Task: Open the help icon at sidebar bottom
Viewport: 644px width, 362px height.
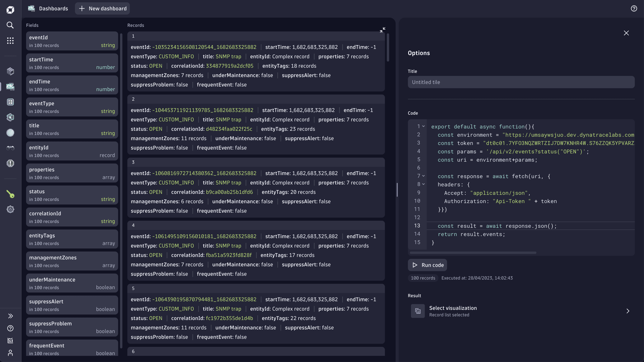Action: point(10,328)
